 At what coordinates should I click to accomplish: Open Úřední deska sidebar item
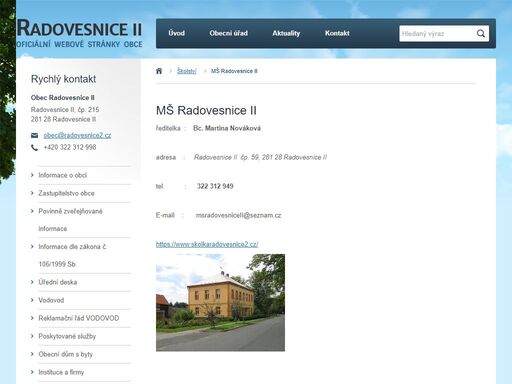tap(58, 282)
